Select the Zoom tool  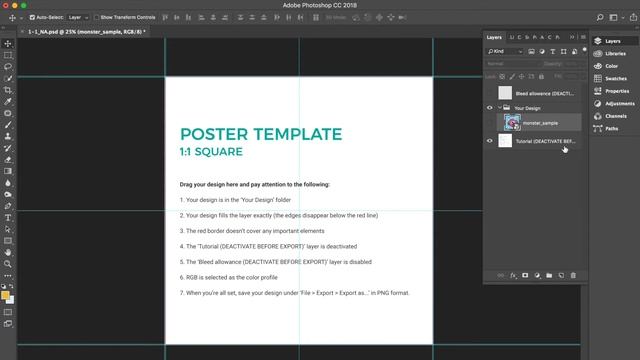pyautogui.click(x=8, y=264)
